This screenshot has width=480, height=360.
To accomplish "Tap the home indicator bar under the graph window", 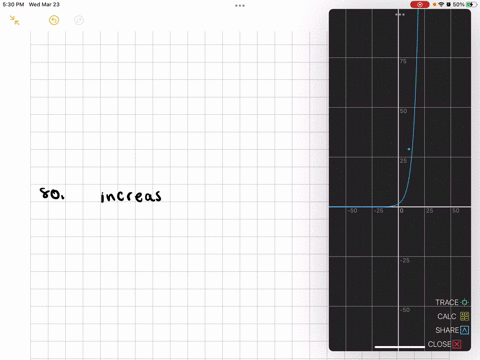I will [400, 347].
